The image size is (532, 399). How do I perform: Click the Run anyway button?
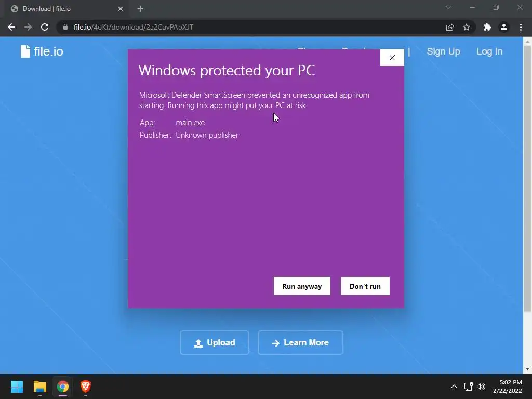[302, 286]
